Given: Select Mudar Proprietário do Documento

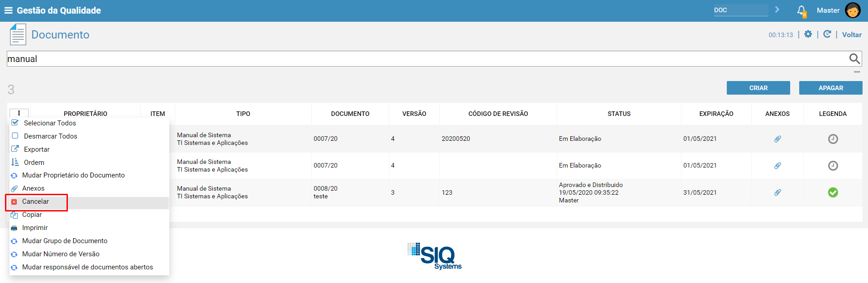Looking at the screenshot, I should 73,175.
